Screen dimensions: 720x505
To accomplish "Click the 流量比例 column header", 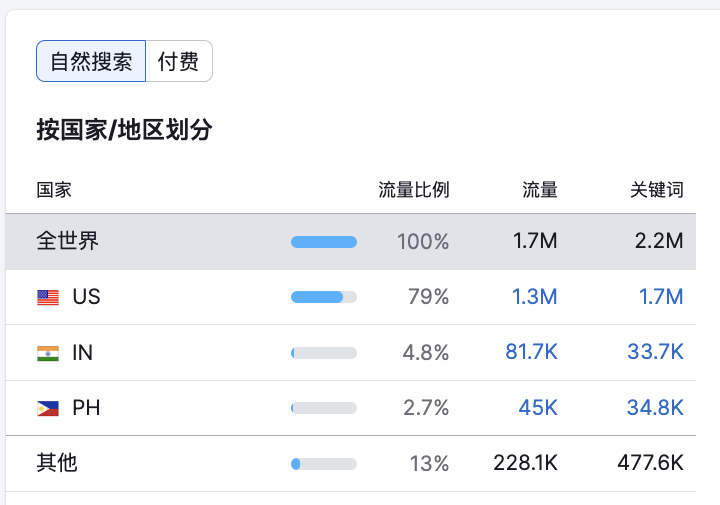I will (x=413, y=190).
